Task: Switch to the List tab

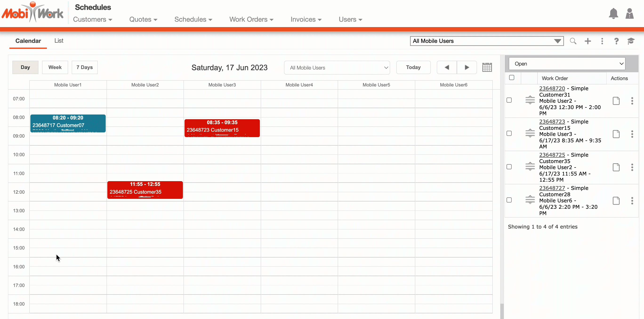Action: [59, 41]
